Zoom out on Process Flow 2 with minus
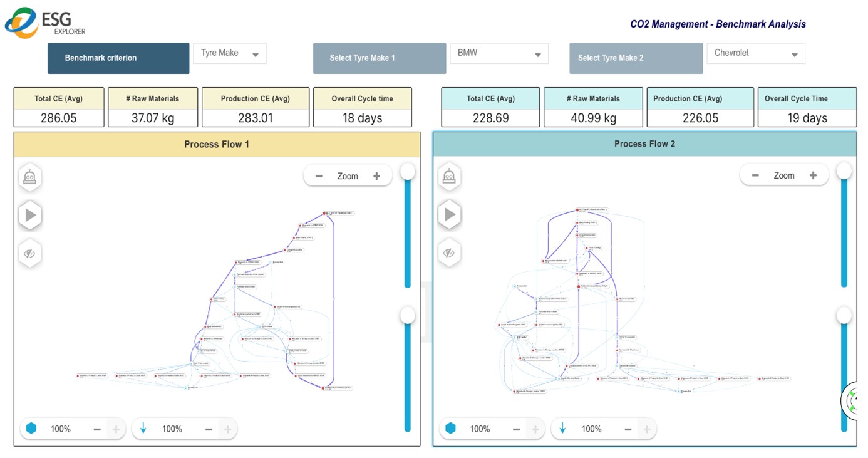Image resolution: width=868 pixels, height=458 pixels. 755,175
